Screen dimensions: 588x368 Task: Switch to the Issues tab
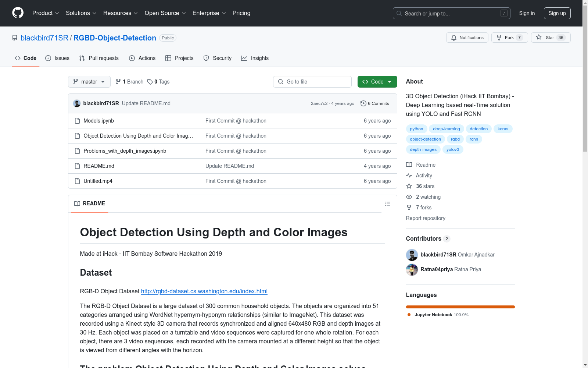pyautogui.click(x=57, y=58)
